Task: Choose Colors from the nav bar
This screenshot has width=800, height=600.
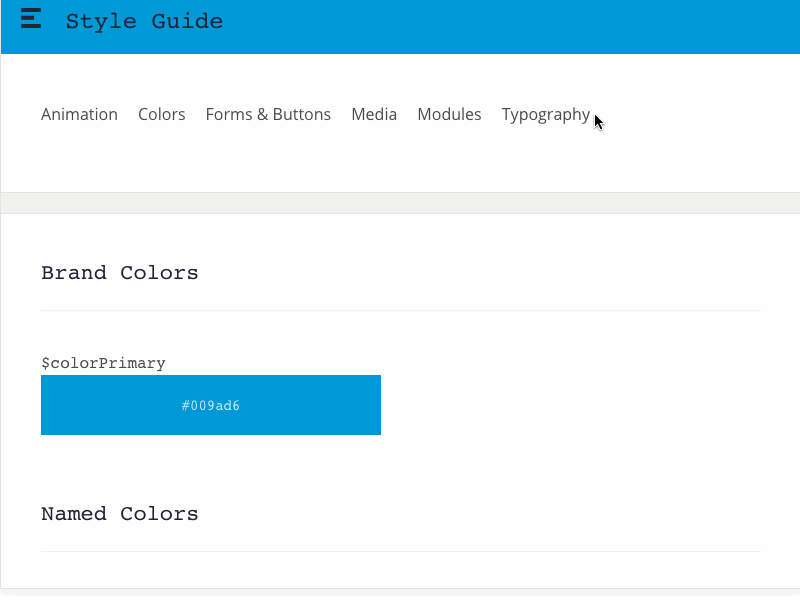Action: pos(161,114)
